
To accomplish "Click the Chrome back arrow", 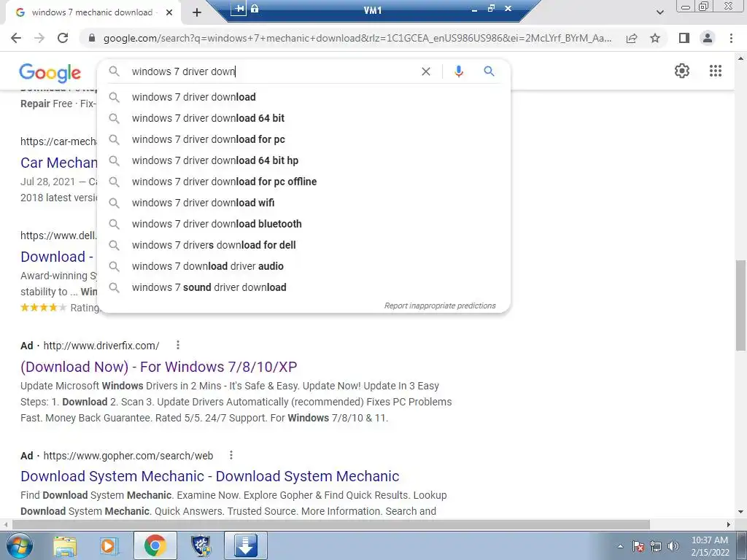I will tap(16, 38).
